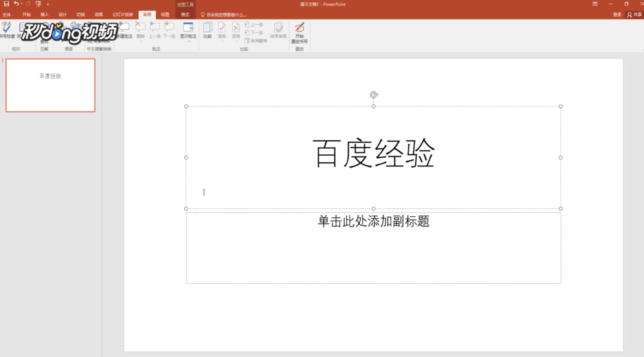Switch to the 幻灯片放映 tab
The height and width of the screenshot is (357, 644).
123,14
